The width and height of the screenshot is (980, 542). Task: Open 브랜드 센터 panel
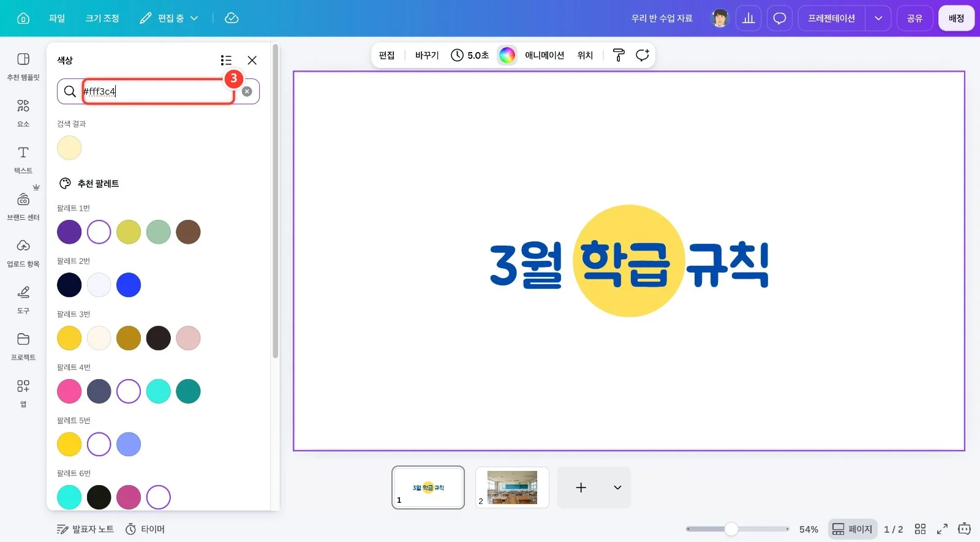pyautogui.click(x=23, y=206)
